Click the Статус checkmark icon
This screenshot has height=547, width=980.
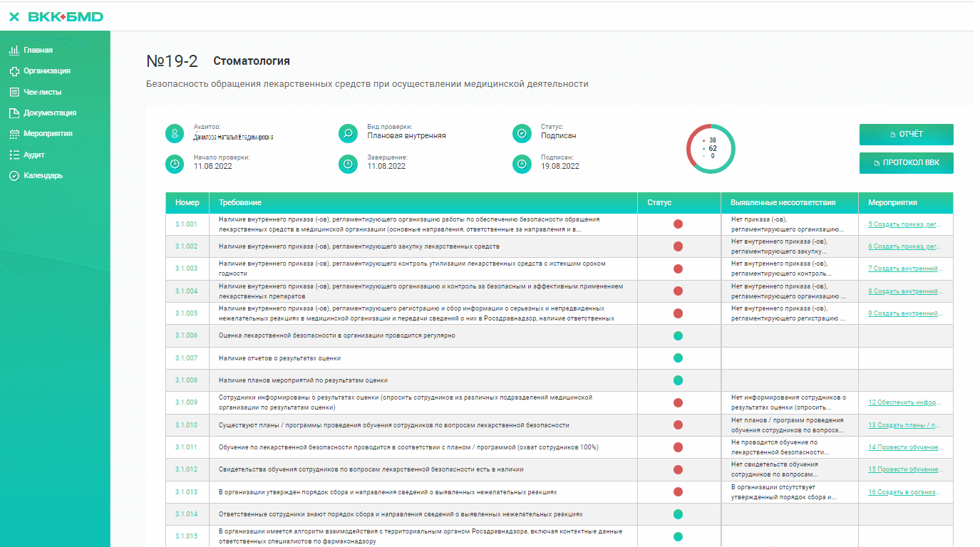click(522, 133)
